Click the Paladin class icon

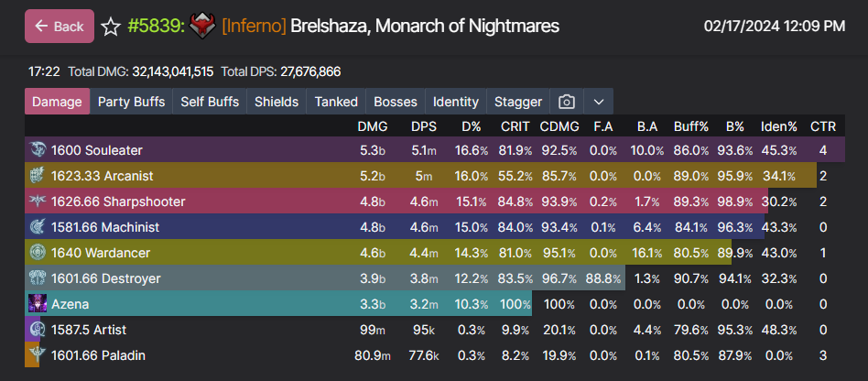[x=37, y=355]
